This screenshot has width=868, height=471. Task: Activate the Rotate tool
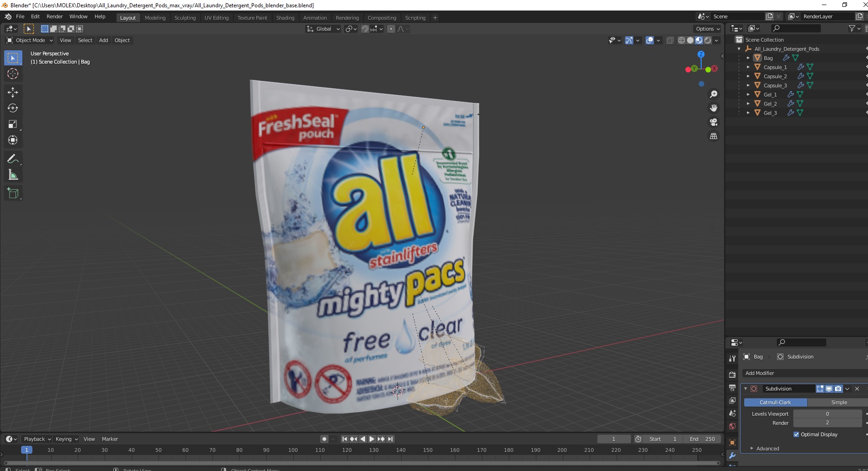pyautogui.click(x=13, y=108)
